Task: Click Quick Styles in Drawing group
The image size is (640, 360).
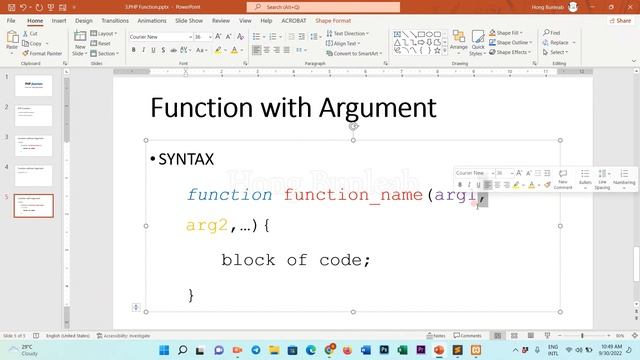Action: click(478, 42)
